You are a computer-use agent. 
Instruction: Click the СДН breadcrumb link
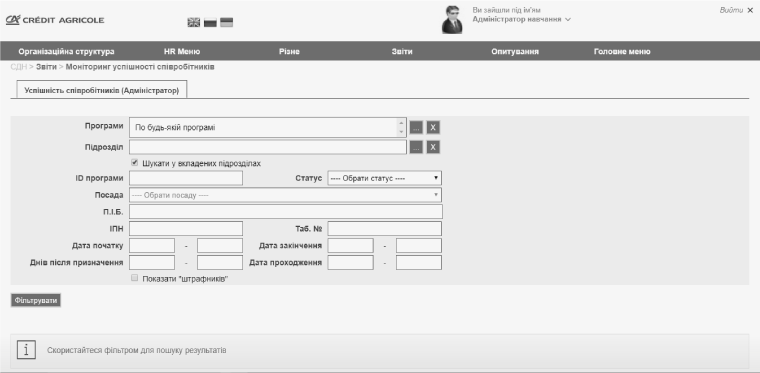point(18,67)
